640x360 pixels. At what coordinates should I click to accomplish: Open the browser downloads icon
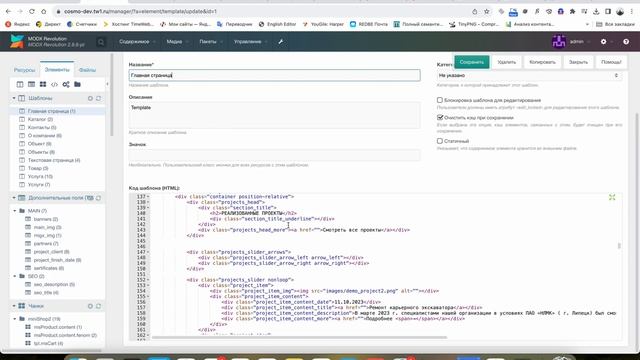[596, 11]
